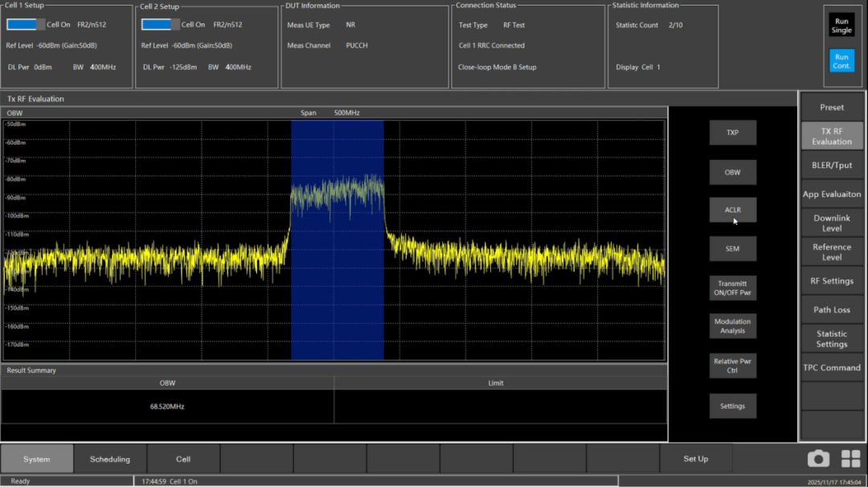Viewport: 868px width, 487px height.
Task: Open Modulation Analysis measurement
Action: tap(732, 325)
